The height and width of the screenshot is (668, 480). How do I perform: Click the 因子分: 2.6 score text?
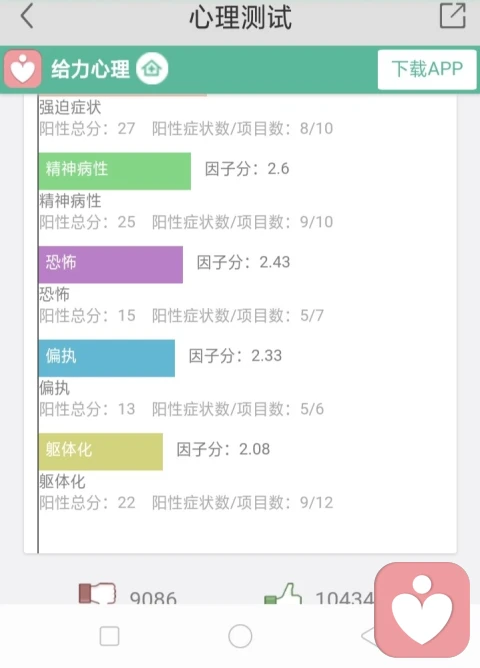tap(247, 169)
